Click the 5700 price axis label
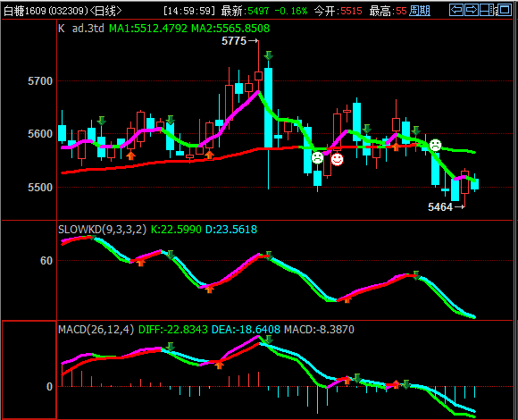This screenshot has height=420, width=518. coord(40,81)
